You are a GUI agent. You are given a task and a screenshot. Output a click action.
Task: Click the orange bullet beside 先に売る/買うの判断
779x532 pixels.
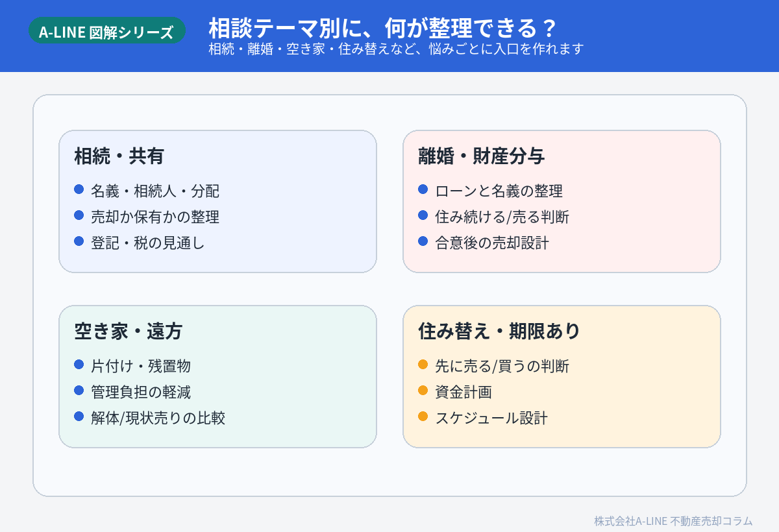[423, 365]
